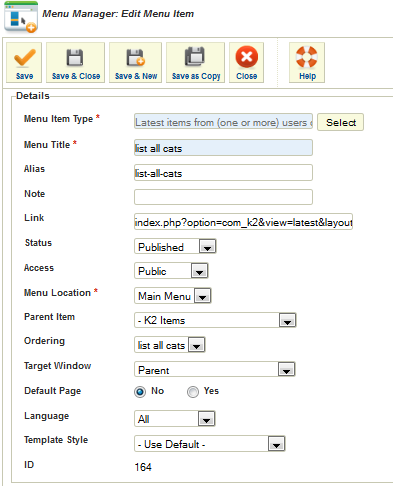Click the Link URL field
The height and width of the screenshot is (486, 393).
pyautogui.click(x=243, y=222)
